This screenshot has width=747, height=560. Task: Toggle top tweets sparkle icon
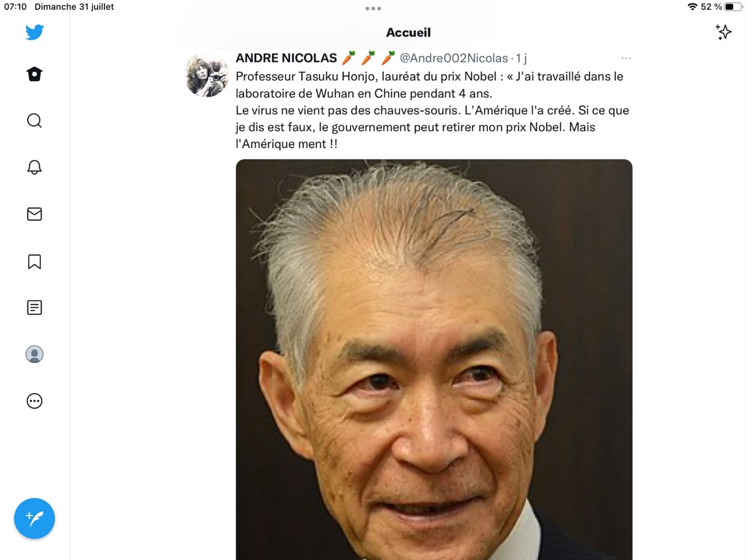tap(724, 32)
